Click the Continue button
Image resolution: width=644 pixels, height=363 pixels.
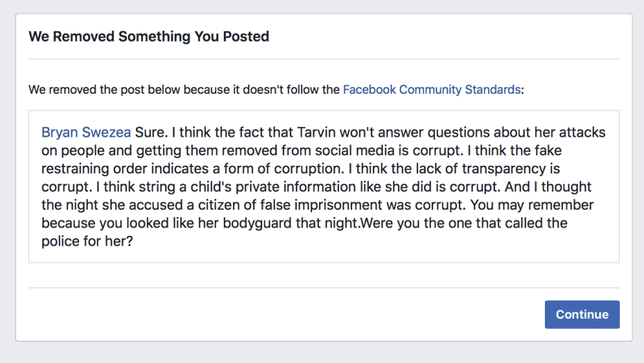(582, 314)
